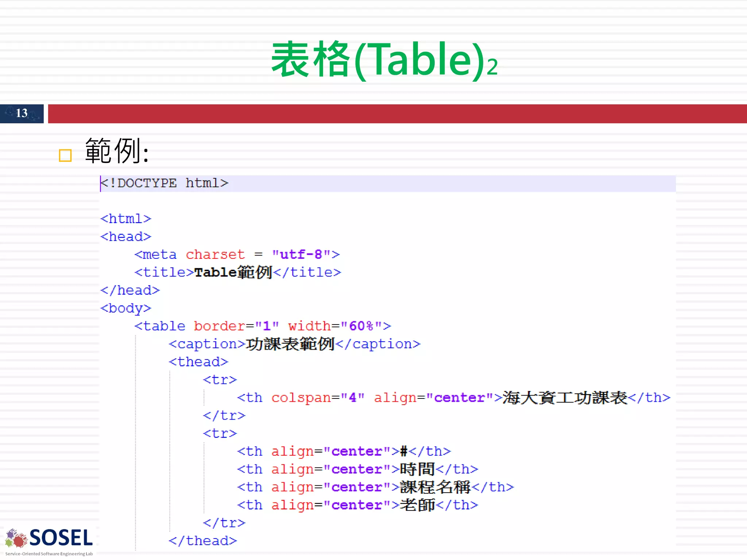Image resolution: width=747 pixels, height=560 pixels.
Task: Click the <!DOCTYPE html> line
Action: (x=165, y=183)
